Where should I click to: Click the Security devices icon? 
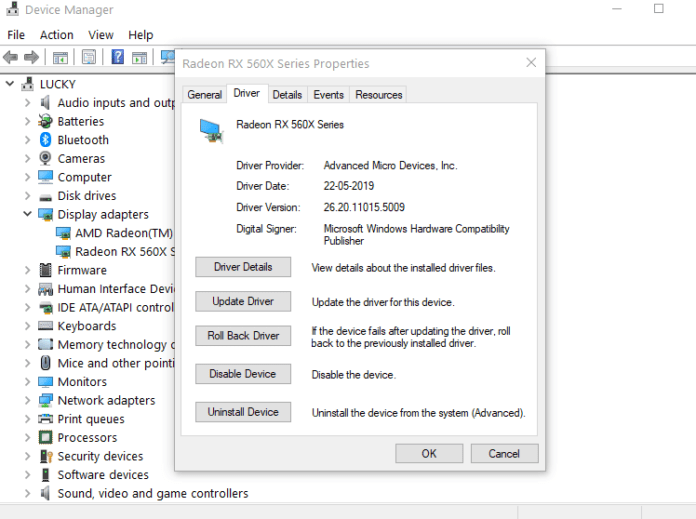point(46,456)
